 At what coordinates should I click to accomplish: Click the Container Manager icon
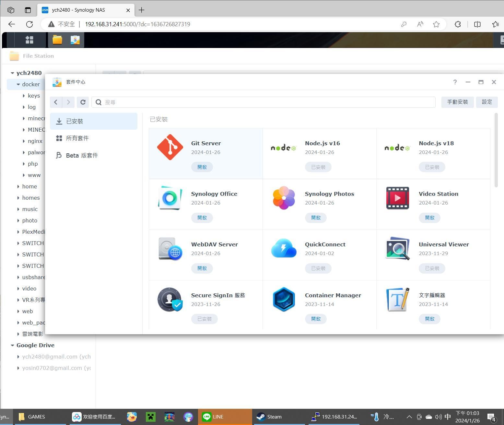click(x=284, y=299)
